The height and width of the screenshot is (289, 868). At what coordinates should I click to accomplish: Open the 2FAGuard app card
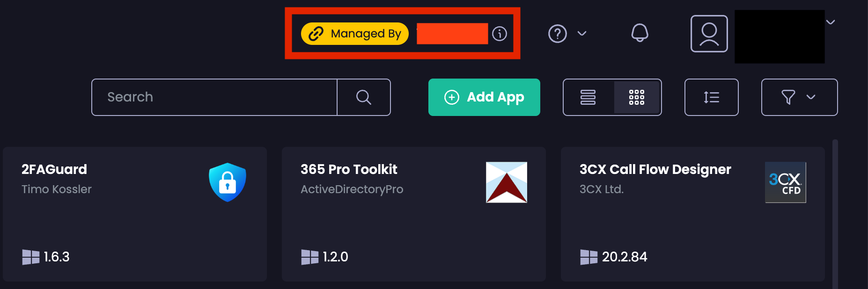point(135,220)
